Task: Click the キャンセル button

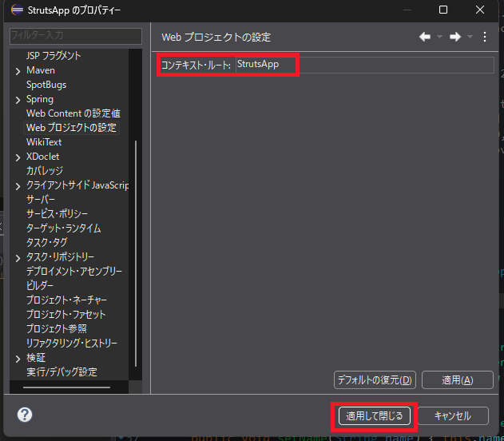Action: click(453, 416)
